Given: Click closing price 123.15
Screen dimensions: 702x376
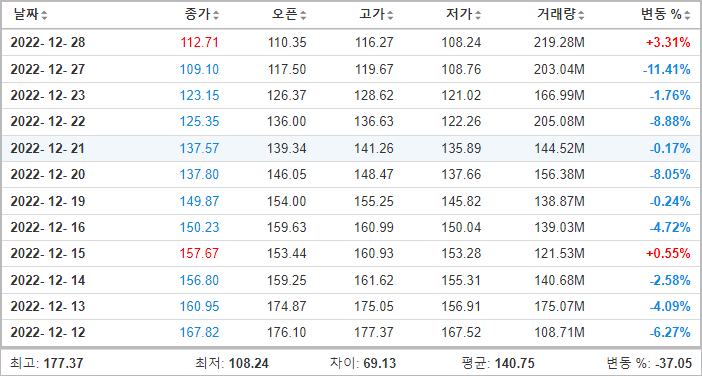Looking at the screenshot, I should coord(200,96).
